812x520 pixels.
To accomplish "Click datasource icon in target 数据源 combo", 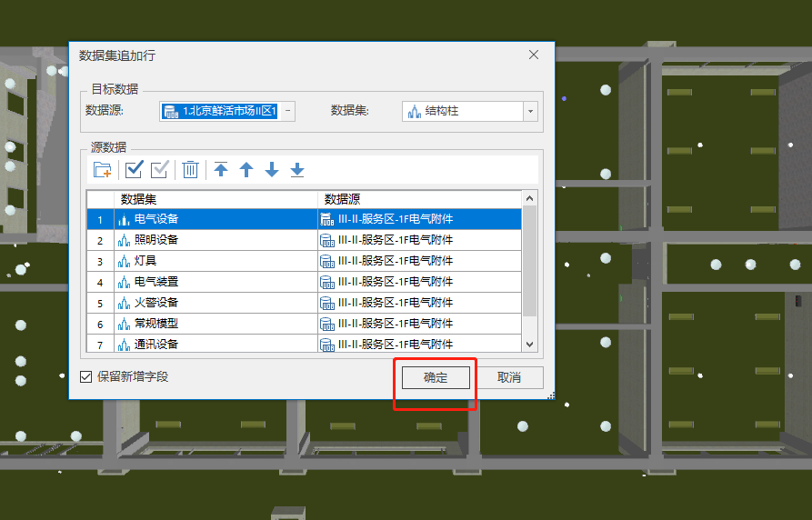I will click(171, 111).
